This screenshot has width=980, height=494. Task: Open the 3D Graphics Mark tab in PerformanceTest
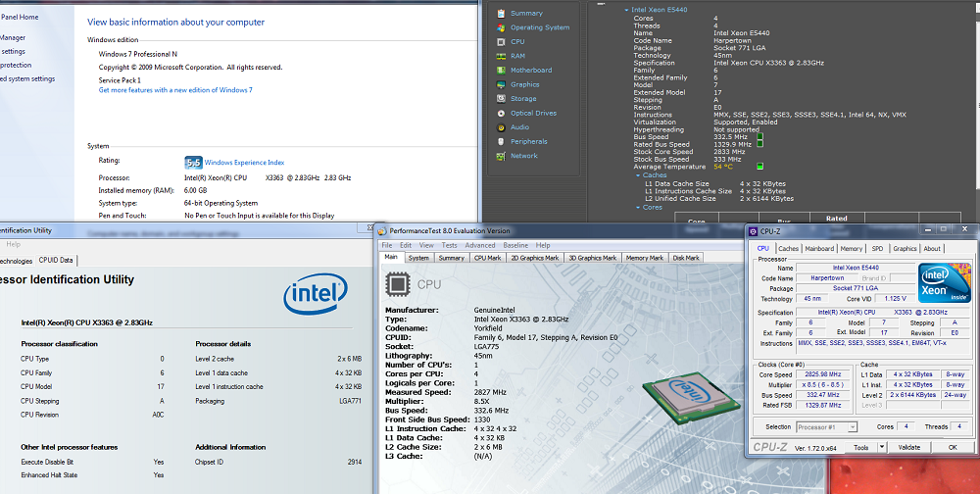[593, 258]
